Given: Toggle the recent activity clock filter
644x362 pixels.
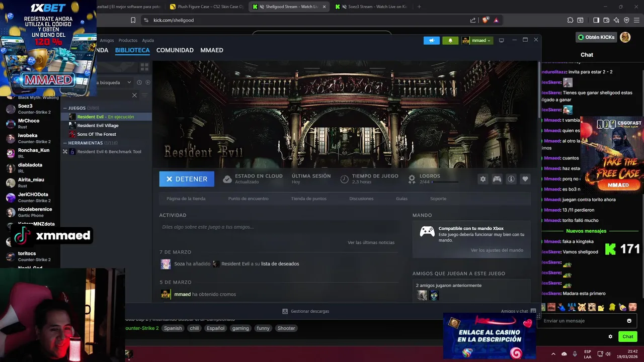Looking at the screenshot, I should click(x=139, y=82).
